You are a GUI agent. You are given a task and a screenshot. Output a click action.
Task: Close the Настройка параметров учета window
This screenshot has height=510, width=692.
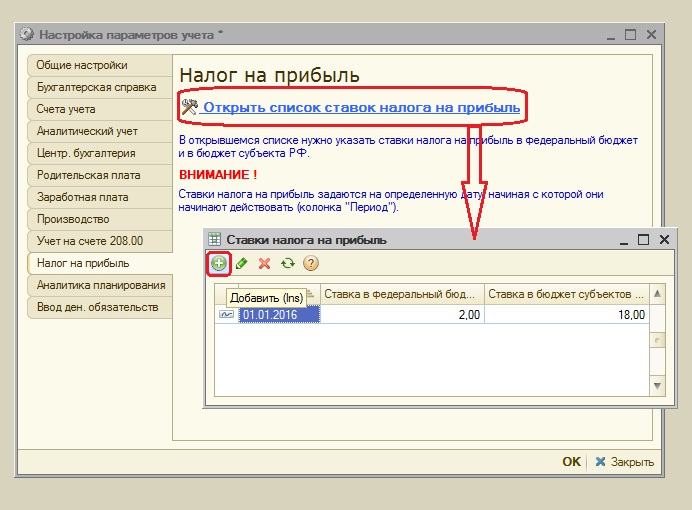[x=651, y=34]
